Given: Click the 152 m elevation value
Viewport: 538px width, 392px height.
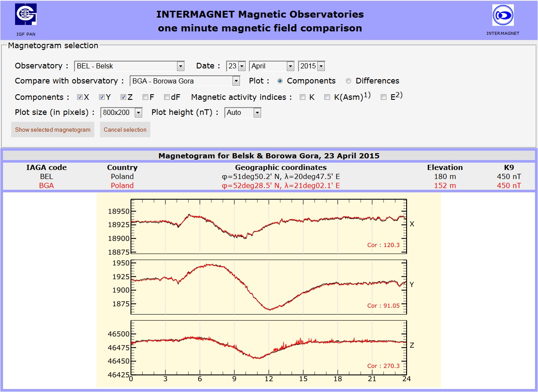Looking at the screenshot, I should tap(445, 185).
